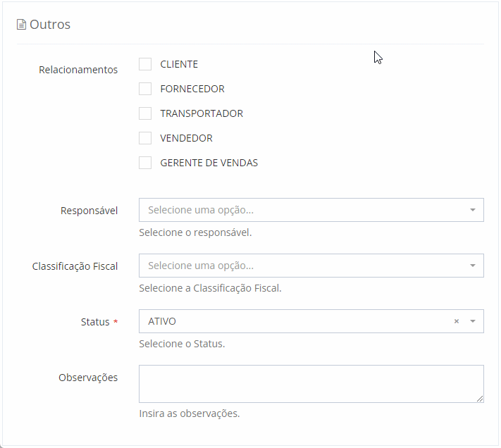The image size is (501, 448).
Task: Click the Status field label
Action: point(95,322)
